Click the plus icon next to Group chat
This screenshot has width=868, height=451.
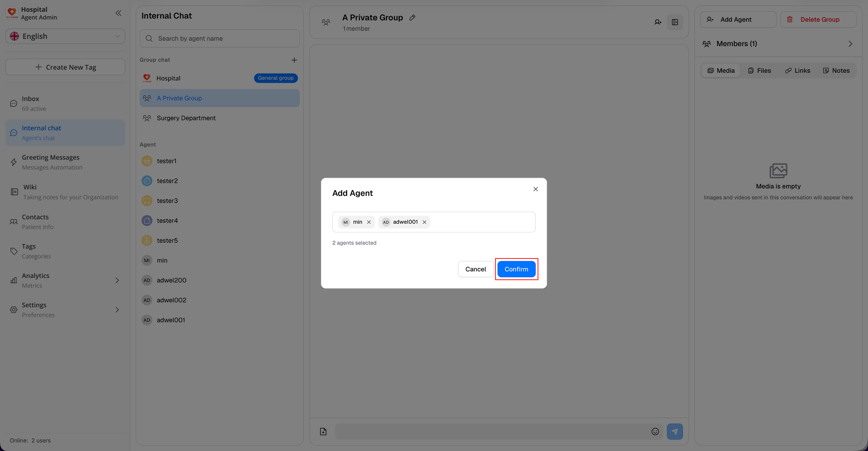pos(294,60)
